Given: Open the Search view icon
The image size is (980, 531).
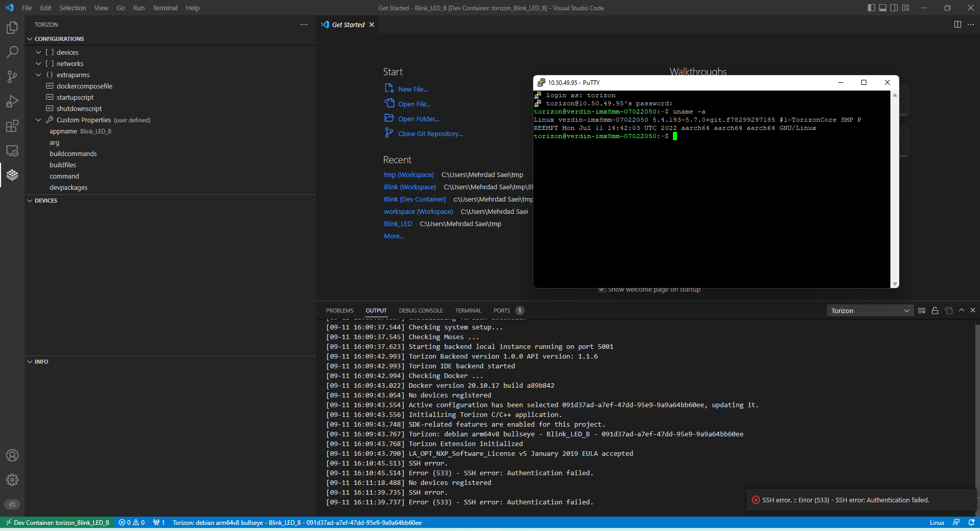Looking at the screenshot, I should (12, 52).
